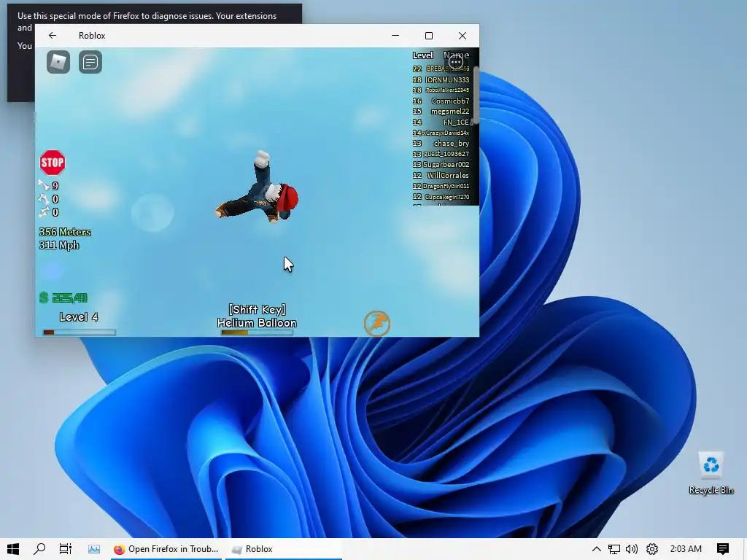Open Task View on the taskbar
Viewport: 747px width, 560px height.
[x=65, y=549]
